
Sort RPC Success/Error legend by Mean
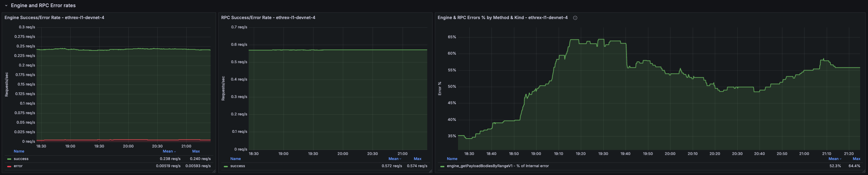(x=395, y=159)
